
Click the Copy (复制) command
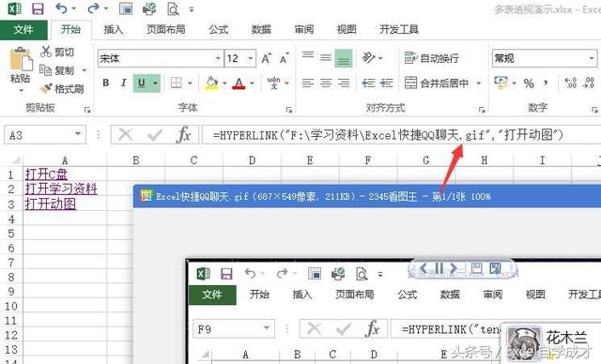click(x=57, y=70)
